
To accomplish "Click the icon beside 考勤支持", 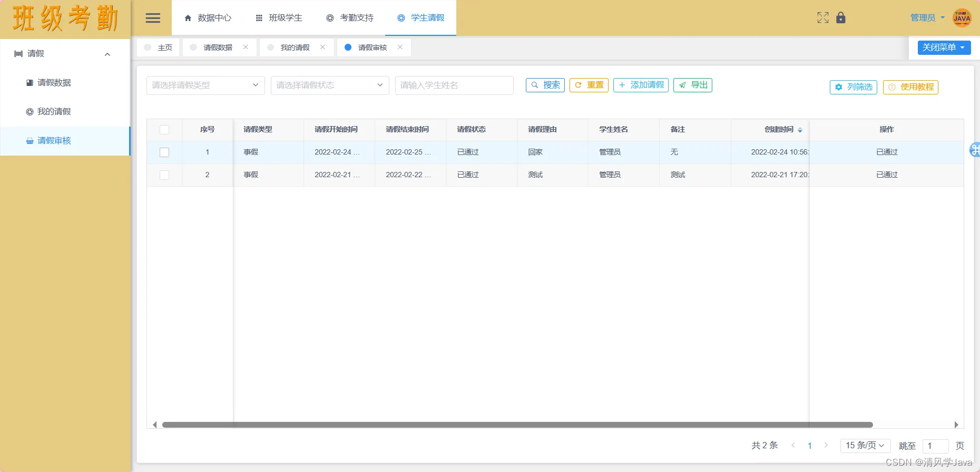I will click(330, 18).
